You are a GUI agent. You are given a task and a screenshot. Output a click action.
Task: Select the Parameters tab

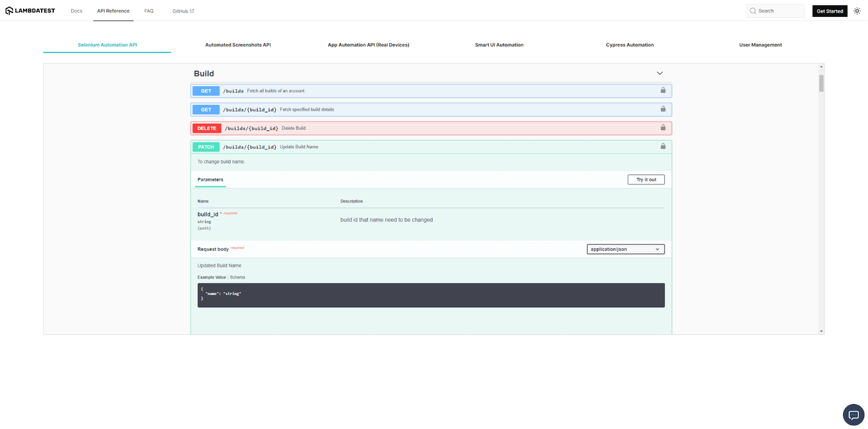click(x=210, y=180)
